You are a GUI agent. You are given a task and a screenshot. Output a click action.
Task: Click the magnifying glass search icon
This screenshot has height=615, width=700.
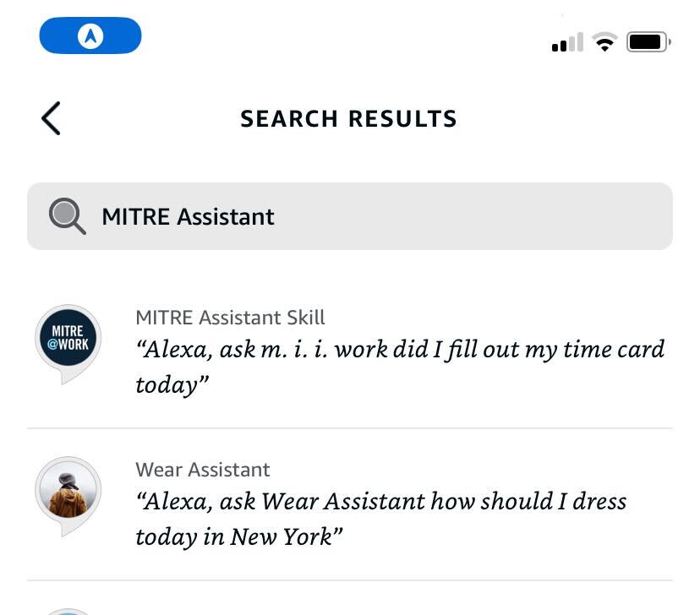click(x=67, y=216)
